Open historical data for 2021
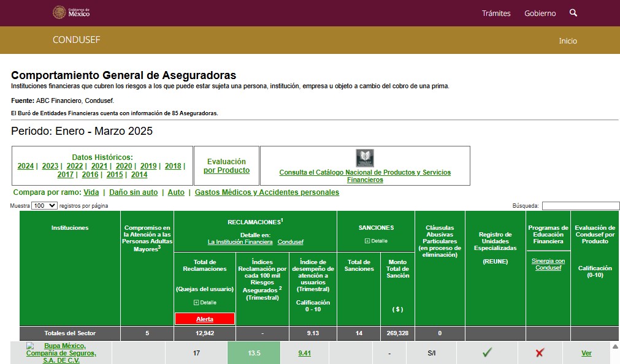The height and width of the screenshot is (364, 620). tap(99, 166)
